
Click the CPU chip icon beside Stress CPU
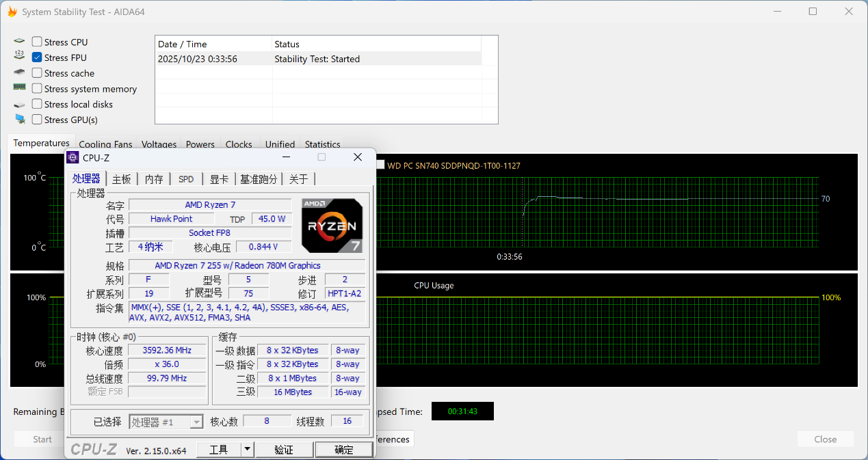19,42
